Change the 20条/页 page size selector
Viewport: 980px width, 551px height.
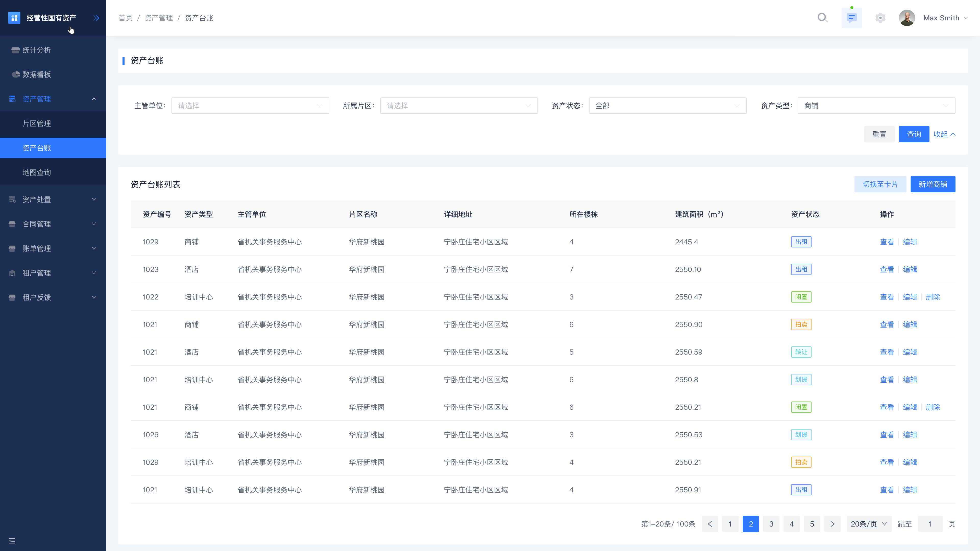pyautogui.click(x=868, y=524)
